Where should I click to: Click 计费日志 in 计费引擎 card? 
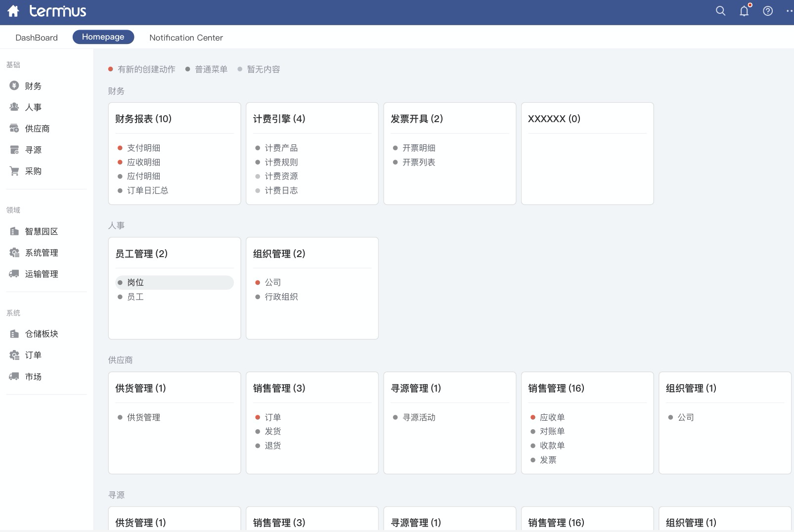[281, 190]
